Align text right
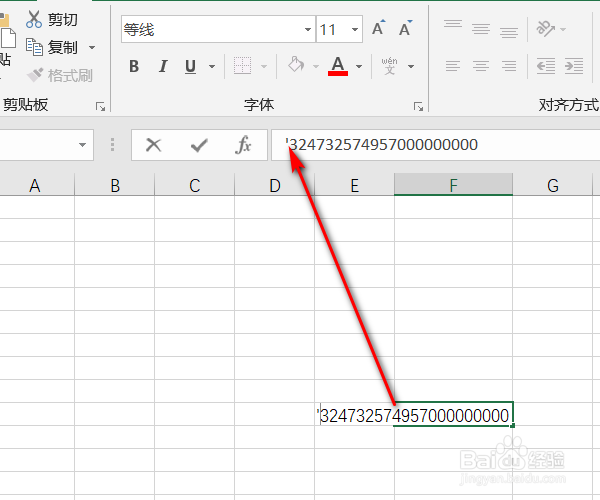This screenshot has width=600, height=500. 509,66
